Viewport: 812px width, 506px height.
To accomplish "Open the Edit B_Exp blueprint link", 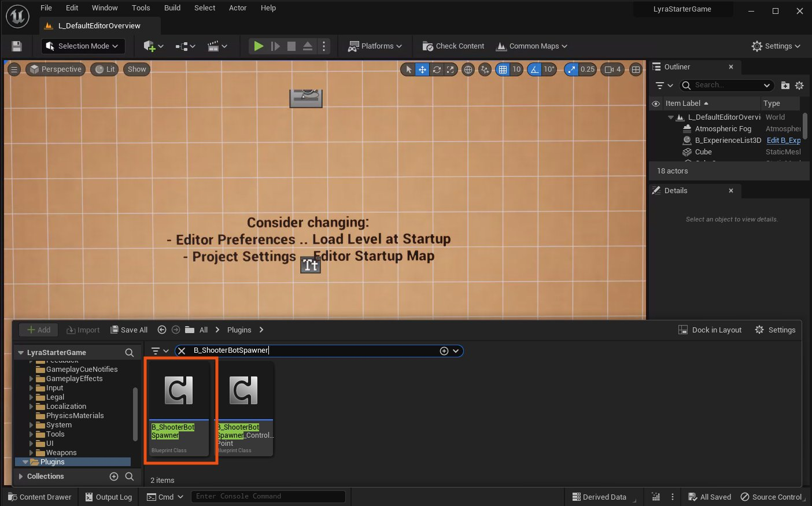I will 784,141.
